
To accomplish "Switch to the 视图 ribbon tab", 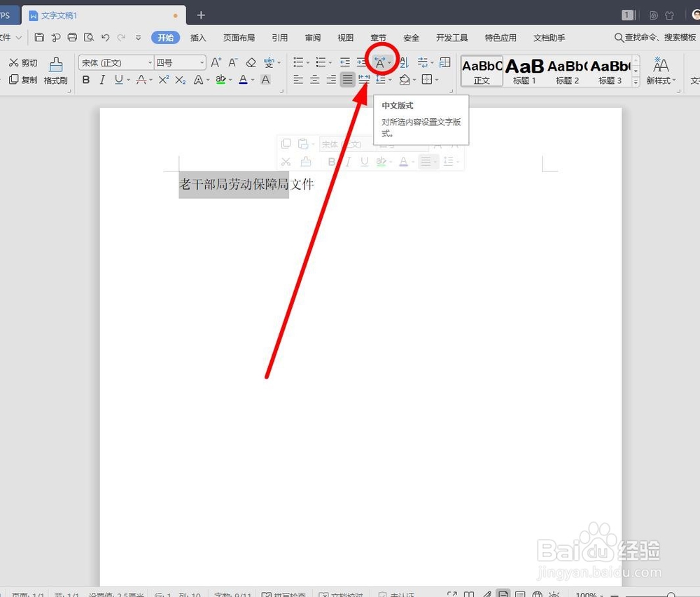I will pos(346,38).
